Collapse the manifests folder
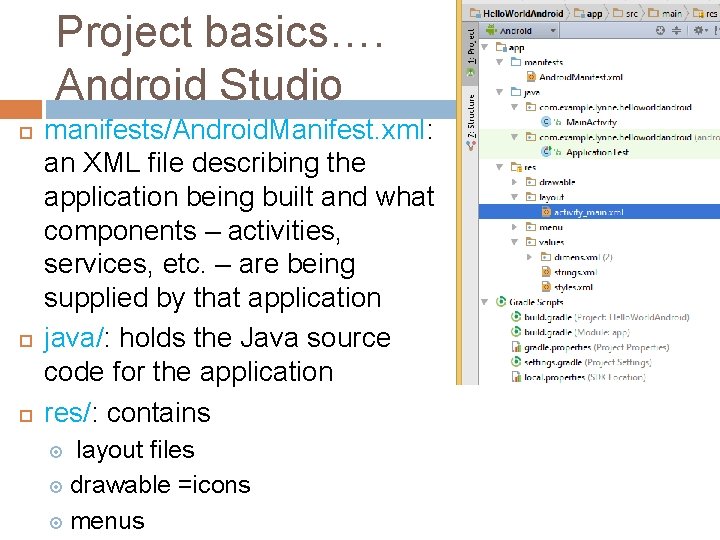Image resolution: width=720 pixels, height=540 pixels. pyautogui.click(x=500, y=62)
